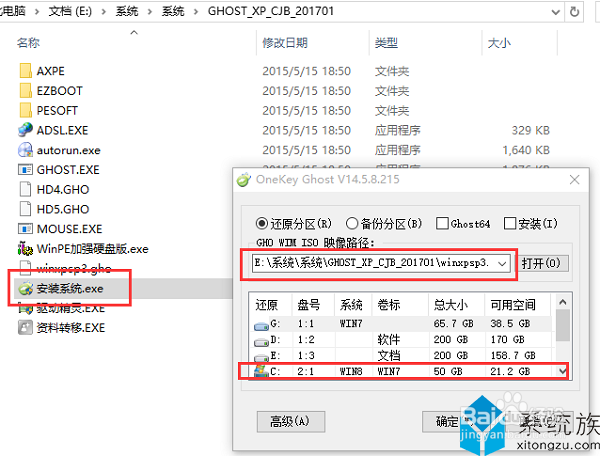Click the MOUSE.EXE file icon
Screen dimensions: 600x456
click(x=26, y=229)
